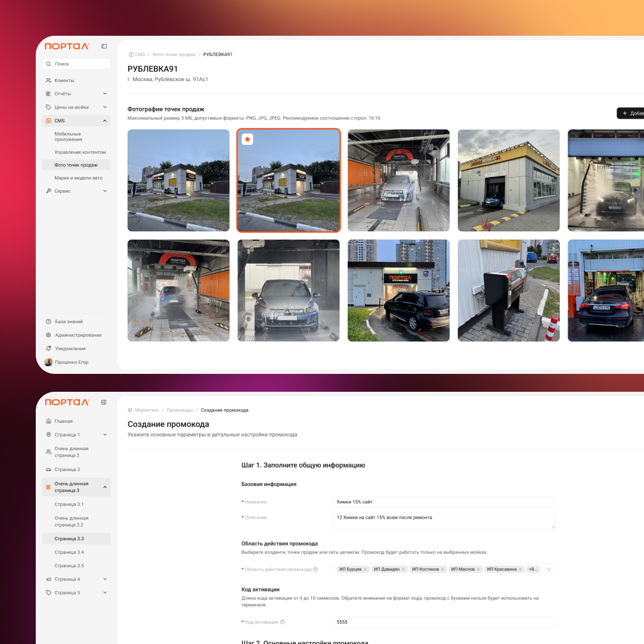Show the +8 hidden scope tags
The width and height of the screenshot is (644, 644).
tap(532, 569)
